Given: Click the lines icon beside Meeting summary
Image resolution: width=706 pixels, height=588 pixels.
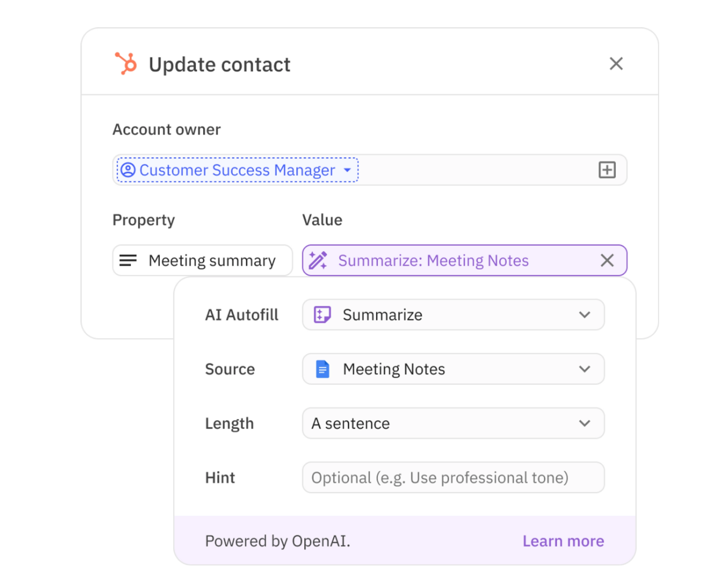Looking at the screenshot, I should pos(128,260).
